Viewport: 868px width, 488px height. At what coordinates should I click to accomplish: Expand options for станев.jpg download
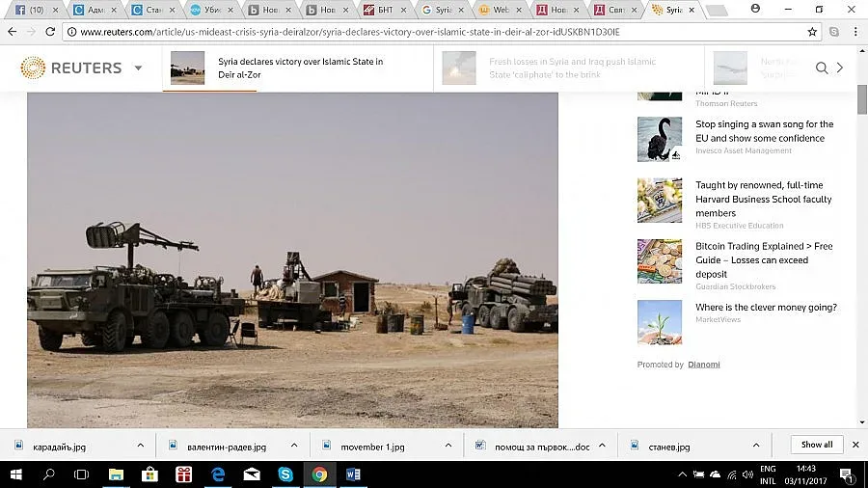coord(756,446)
